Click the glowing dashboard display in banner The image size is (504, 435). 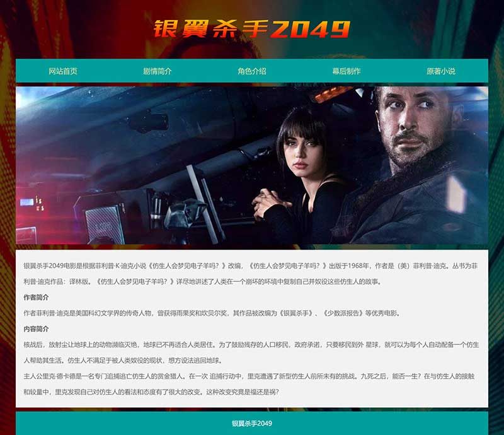click(x=31, y=204)
